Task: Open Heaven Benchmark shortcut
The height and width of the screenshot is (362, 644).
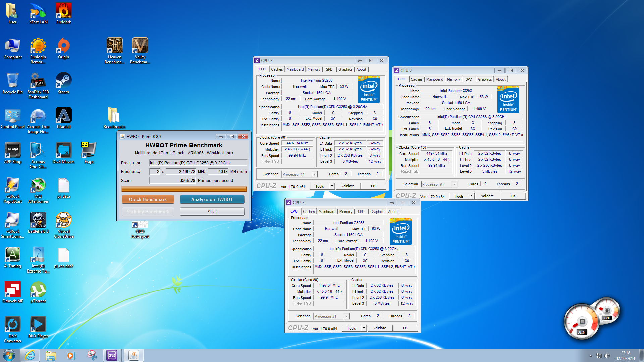Action: (115, 50)
